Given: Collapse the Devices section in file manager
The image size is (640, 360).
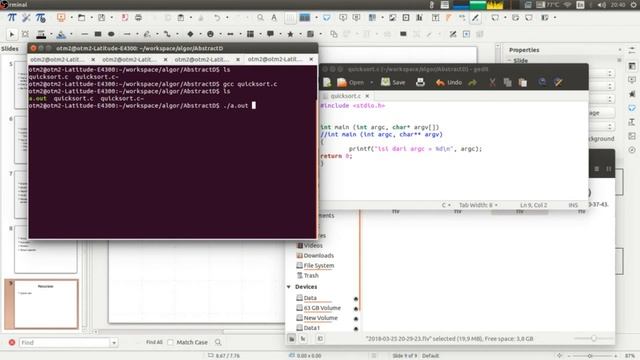Looking at the screenshot, I should (289, 287).
